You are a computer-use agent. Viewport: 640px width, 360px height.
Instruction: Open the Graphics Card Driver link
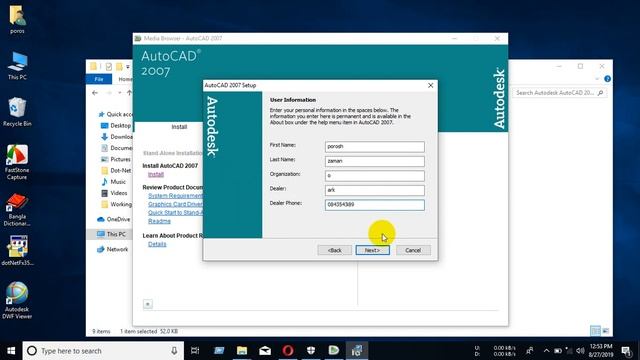(176, 204)
